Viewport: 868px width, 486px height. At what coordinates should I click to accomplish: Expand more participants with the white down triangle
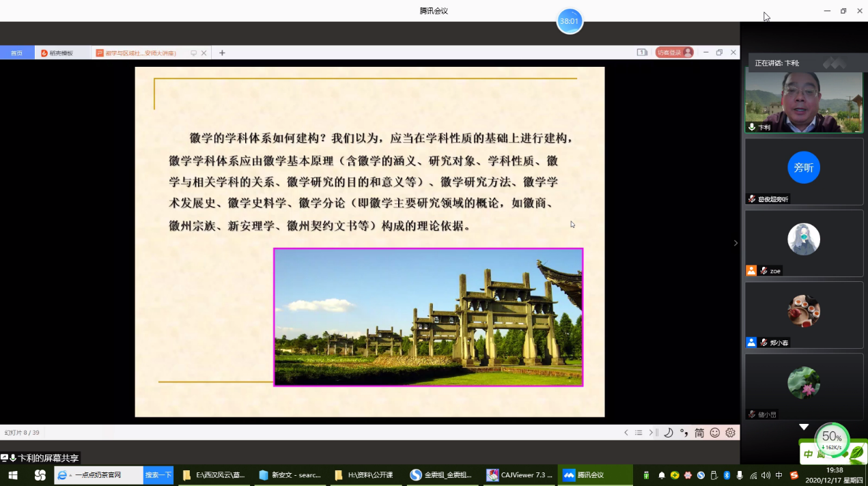(804, 427)
